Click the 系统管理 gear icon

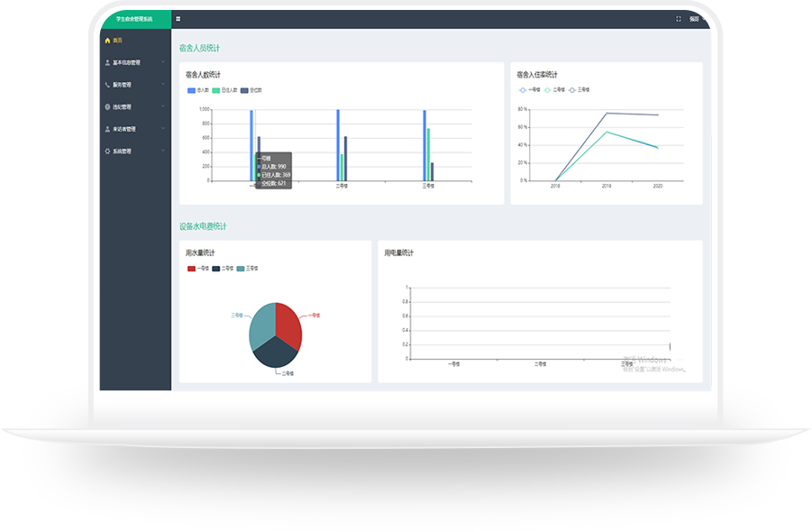pyautogui.click(x=107, y=151)
